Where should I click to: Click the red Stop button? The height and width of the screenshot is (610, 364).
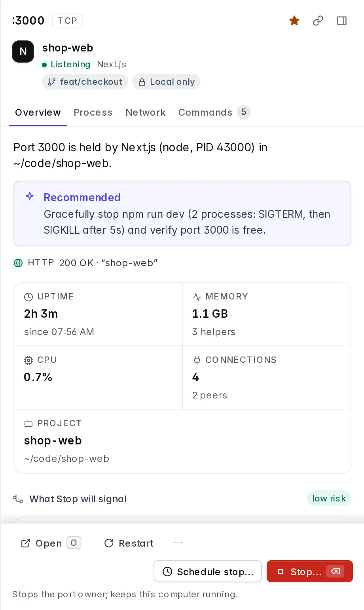(310, 571)
